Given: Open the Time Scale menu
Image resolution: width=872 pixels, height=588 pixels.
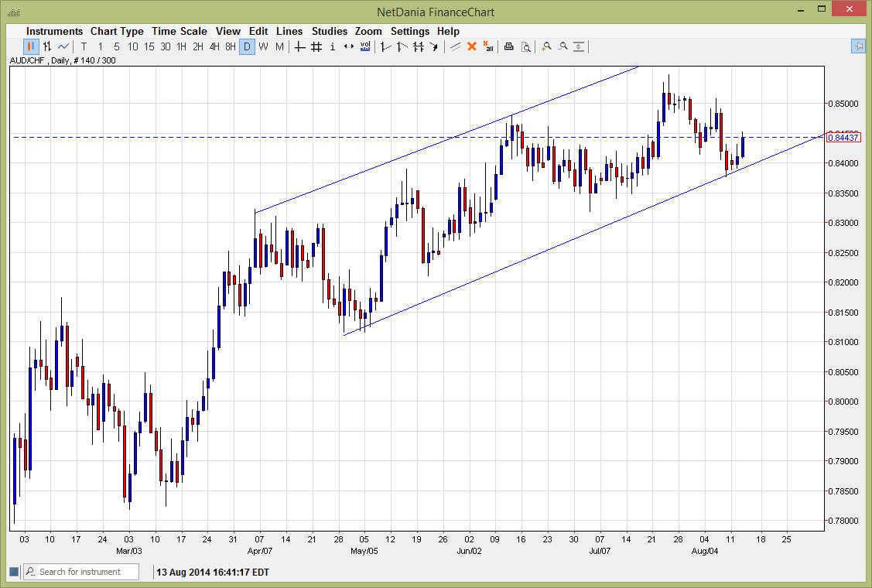Looking at the screenshot, I should [x=179, y=31].
